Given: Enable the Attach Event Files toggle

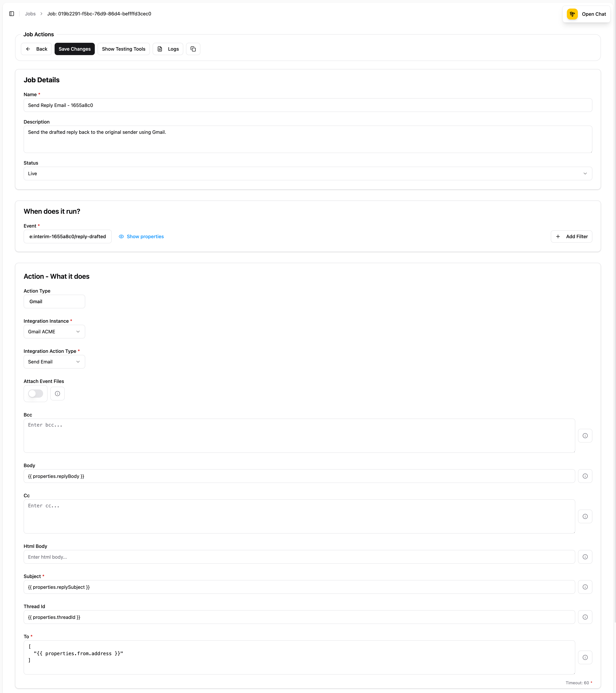Looking at the screenshot, I should [x=35, y=393].
